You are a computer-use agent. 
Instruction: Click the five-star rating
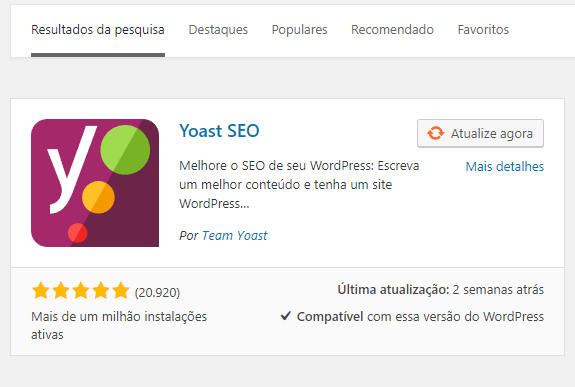point(81,291)
